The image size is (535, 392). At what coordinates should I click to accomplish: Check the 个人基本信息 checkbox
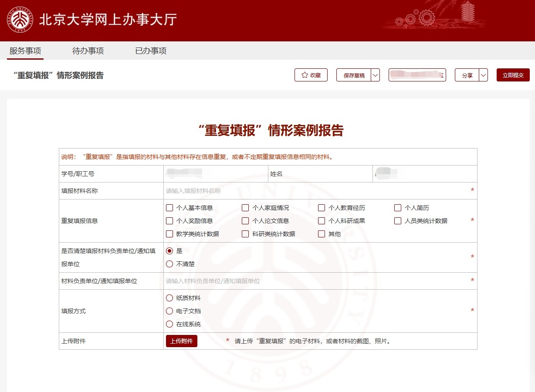[170, 208]
